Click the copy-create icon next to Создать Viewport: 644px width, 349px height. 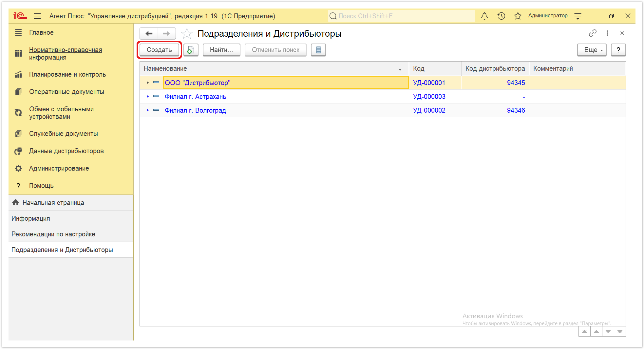tap(191, 50)
